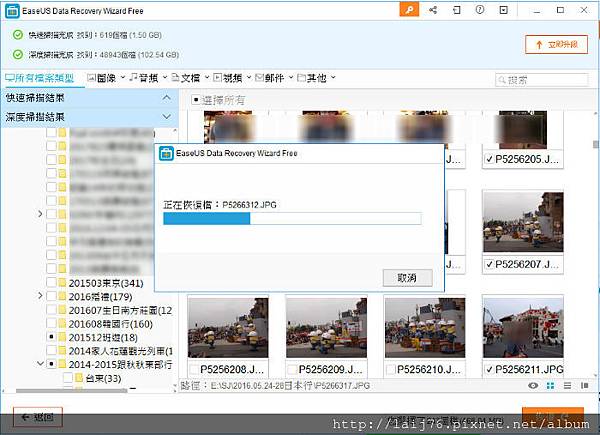Check the 台東(33) subfolder checkbox
600x435 pixels.
click(x=68, y=378)
